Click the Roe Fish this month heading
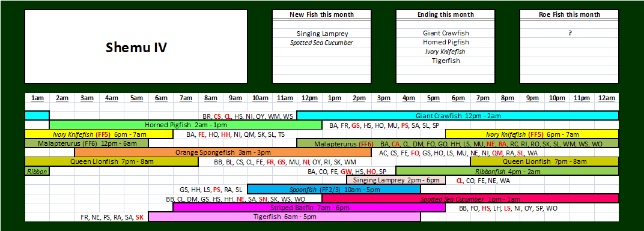 570,15
